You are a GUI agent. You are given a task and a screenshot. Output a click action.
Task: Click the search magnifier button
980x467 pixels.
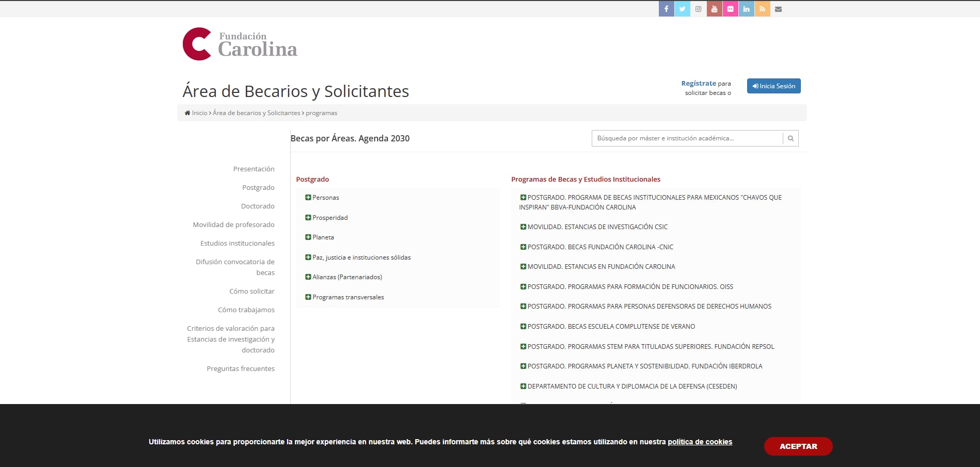pos(790,138)
